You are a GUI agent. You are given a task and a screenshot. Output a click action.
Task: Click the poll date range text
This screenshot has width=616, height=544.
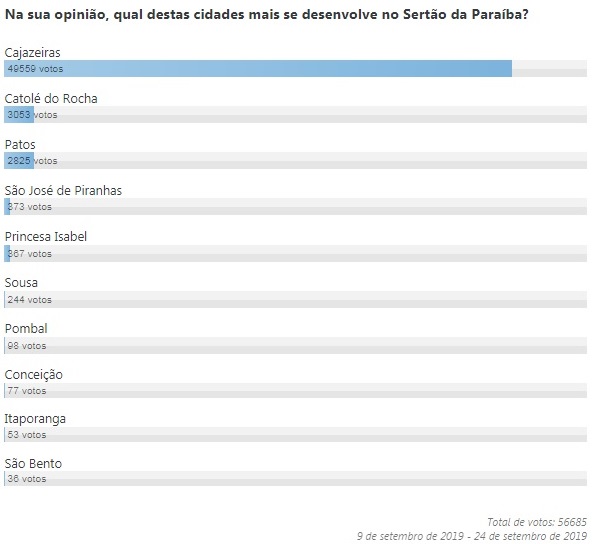pos(471,536)
